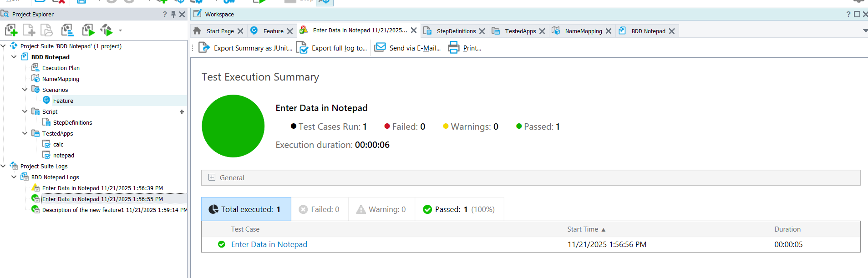Image resolution: width=868 pixels, height=278 pixels.
Task: Click Export full log to button
Action: 331,48
